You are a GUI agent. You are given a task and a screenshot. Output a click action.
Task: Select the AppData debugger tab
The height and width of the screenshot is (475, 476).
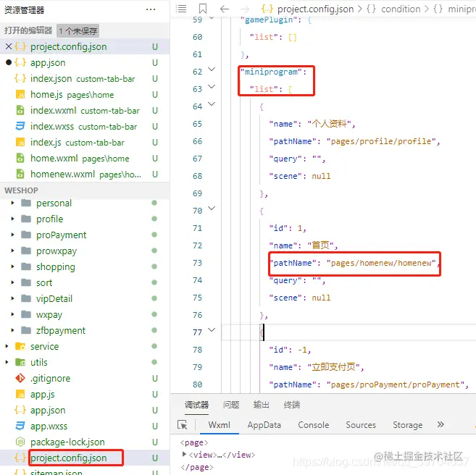(264, 425)
